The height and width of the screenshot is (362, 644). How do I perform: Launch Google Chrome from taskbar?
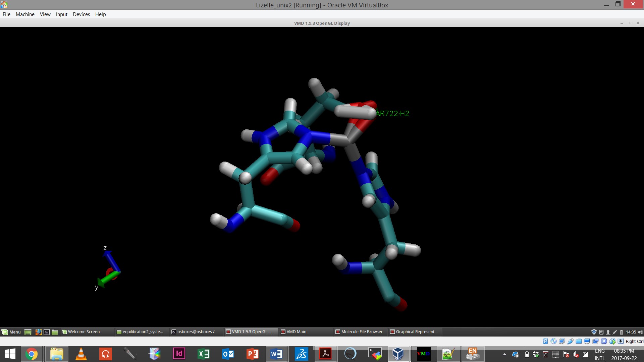pyautogui.click(x=31, y=354)
